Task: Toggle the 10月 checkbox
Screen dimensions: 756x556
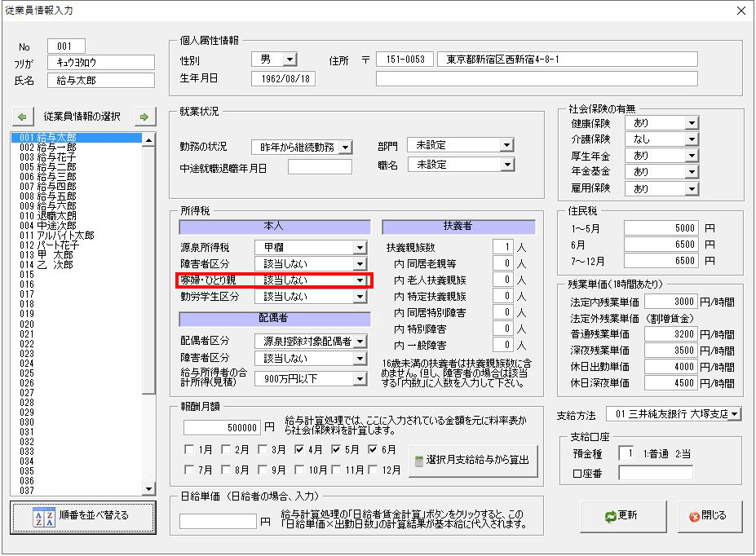Action: point(299,470)
